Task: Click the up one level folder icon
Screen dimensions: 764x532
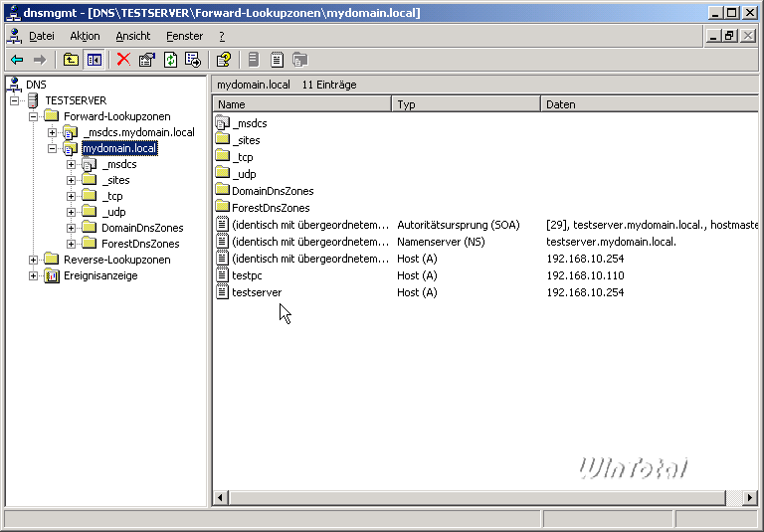Action: point(71,60)
